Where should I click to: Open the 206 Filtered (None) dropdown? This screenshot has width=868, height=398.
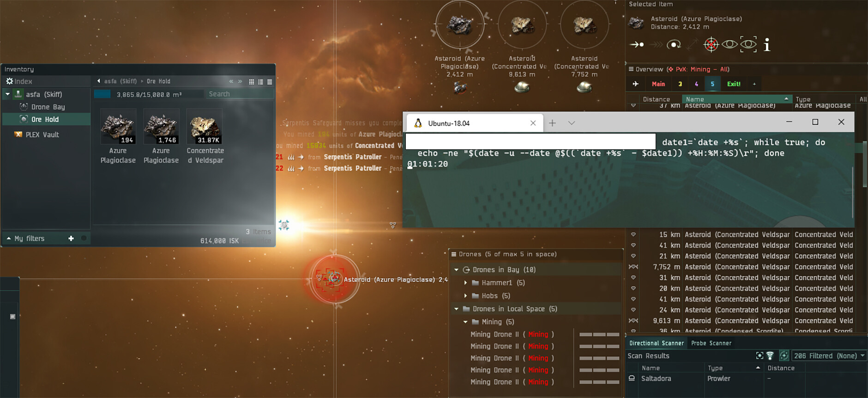pyautogui.click(x=829, y=355)
